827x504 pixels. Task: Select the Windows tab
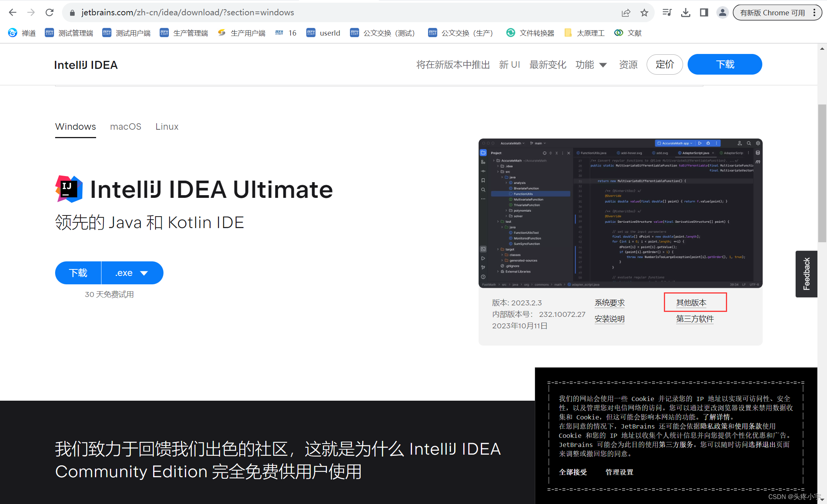click(x=75, y=127)
